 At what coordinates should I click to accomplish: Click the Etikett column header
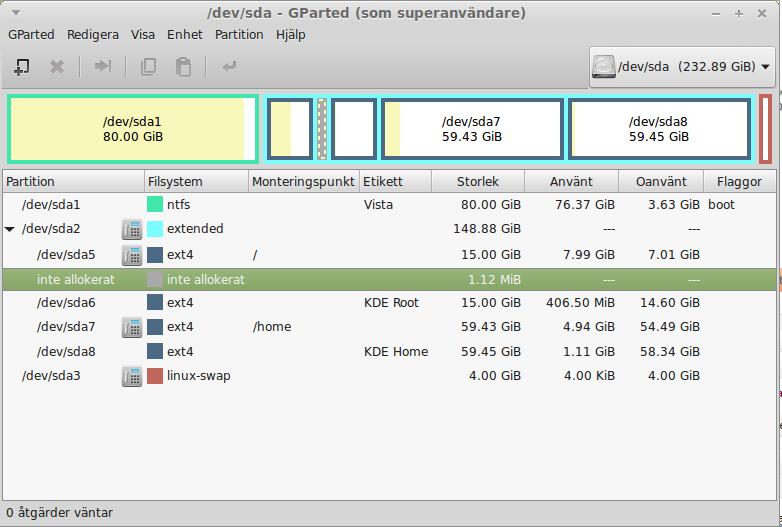click(395, 181)
